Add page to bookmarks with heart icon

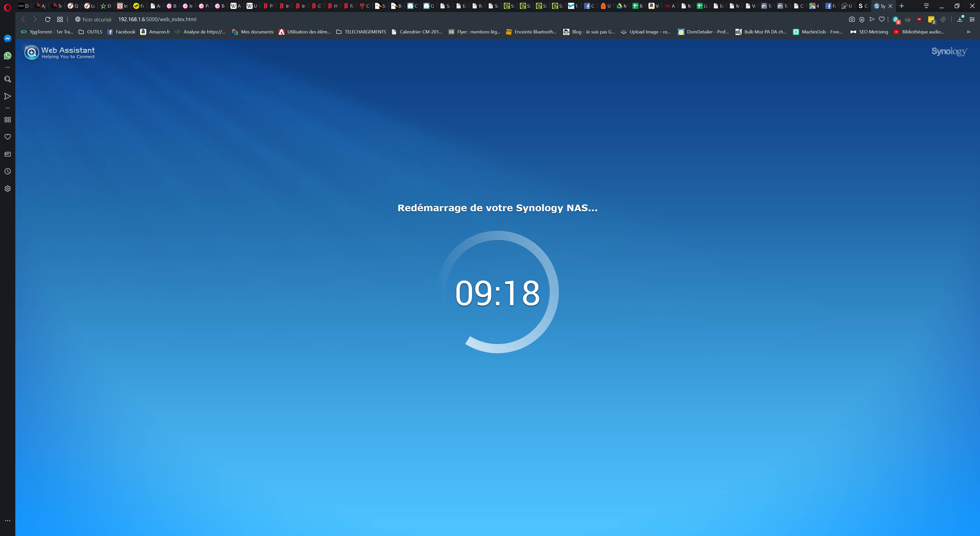[x=882, y=19]
